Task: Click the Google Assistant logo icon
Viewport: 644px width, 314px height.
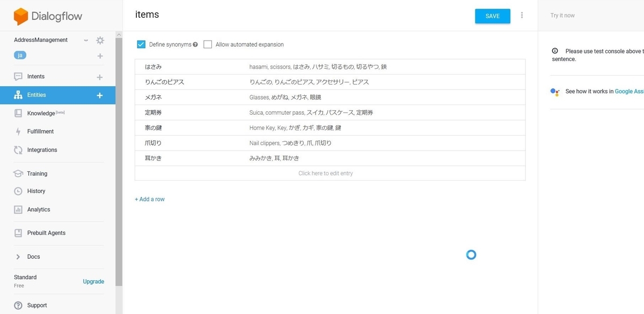Action: tap(555, 92)
